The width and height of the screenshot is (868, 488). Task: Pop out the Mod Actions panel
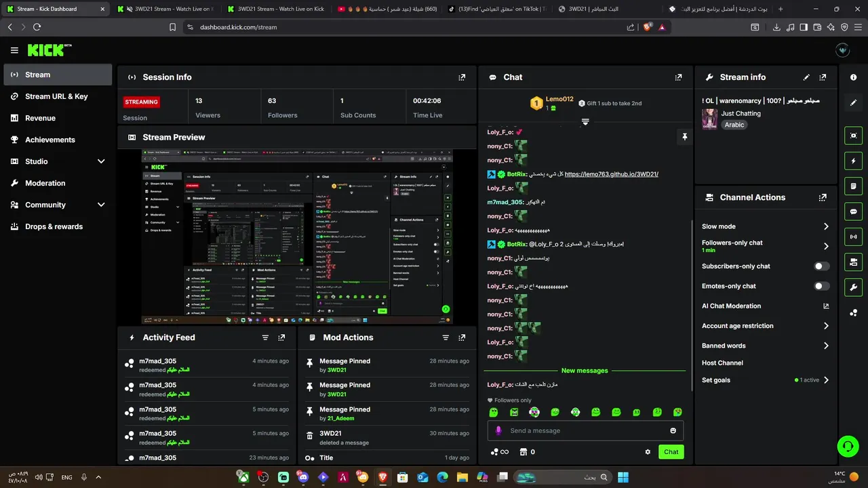[462, 338]
